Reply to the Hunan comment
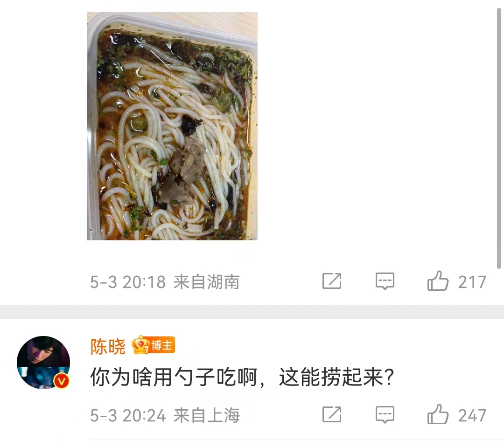Screen dimensions: 504x448 click(x=385, y=281)
